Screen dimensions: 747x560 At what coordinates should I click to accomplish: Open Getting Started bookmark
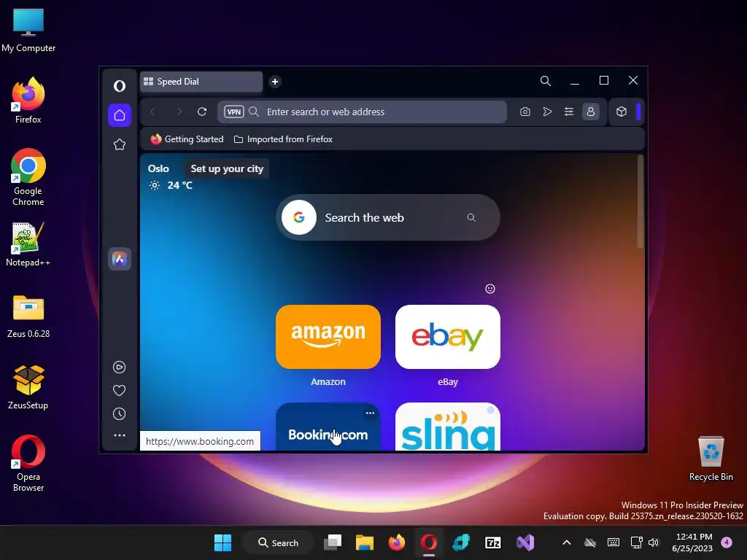(187, 139)
